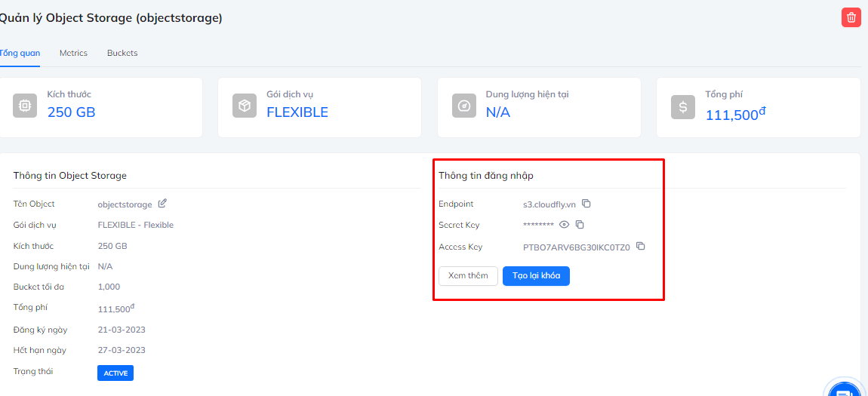Image resolution: width=868 pixels, height=396 pixels.
Task: Open the chat widget icon
Action: 845,390
